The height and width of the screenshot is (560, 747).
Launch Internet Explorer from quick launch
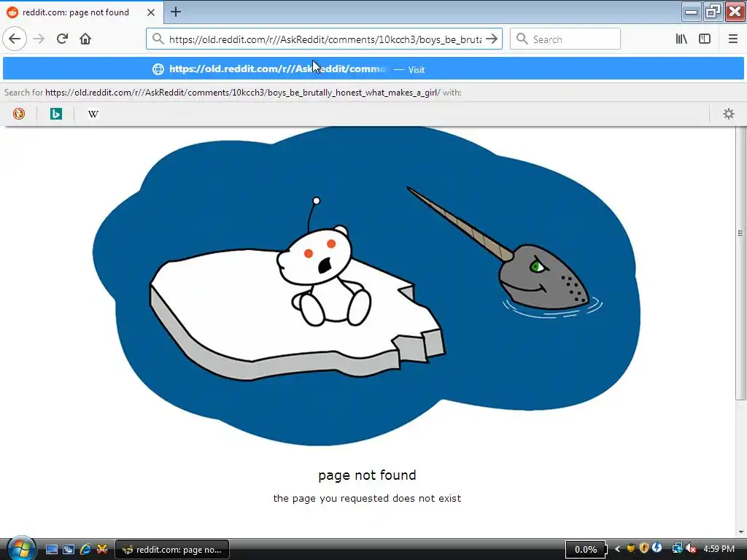pyautogui.click(x=85, y=549)
